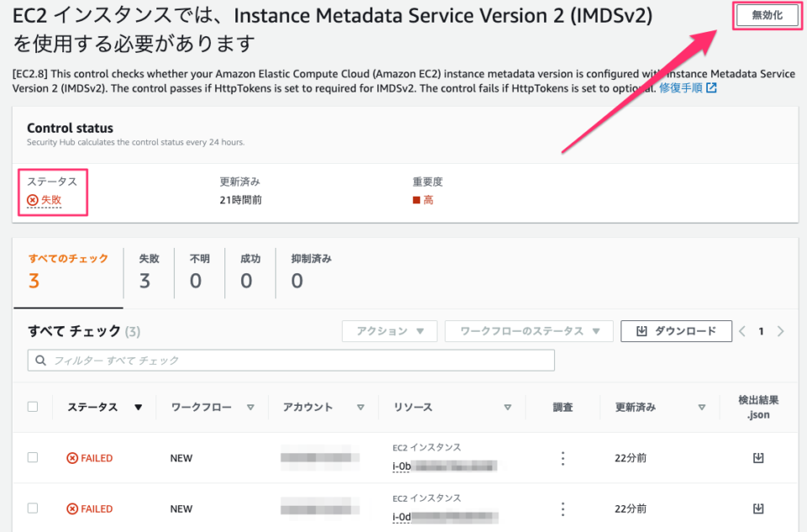Open 調査 three-dot menu for i-0b row

[562, 458]
